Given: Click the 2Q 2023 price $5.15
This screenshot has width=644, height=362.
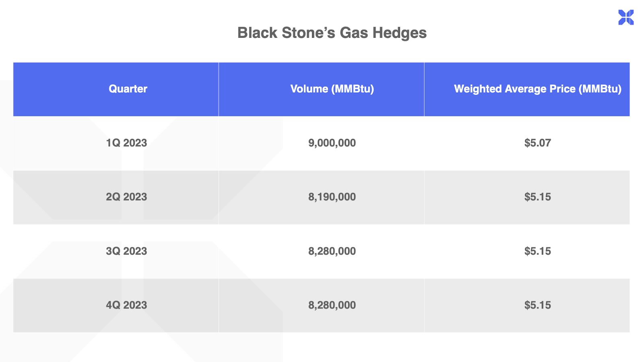Looking at the screenshot, I should point(537,197).
